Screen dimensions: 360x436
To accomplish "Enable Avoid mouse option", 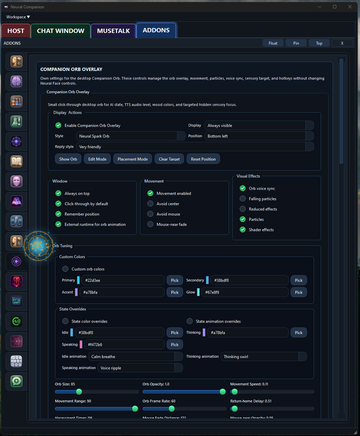I will tap(150, 214).
